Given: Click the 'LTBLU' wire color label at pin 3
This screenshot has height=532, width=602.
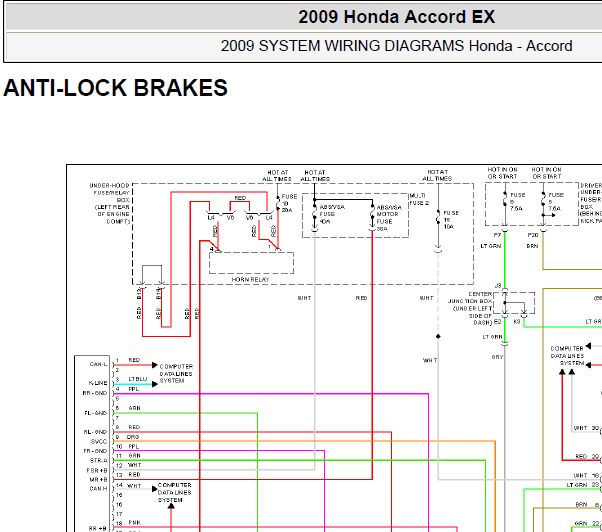Looking at the screenshot, I should pos(138,379).
